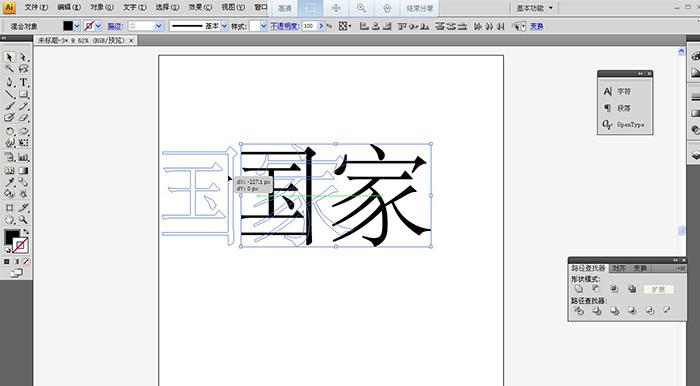Image resolution: width=700 pixels, height=386 pixels.
Task: Select the Gradient tool
Action: click(x=23, y=170)
